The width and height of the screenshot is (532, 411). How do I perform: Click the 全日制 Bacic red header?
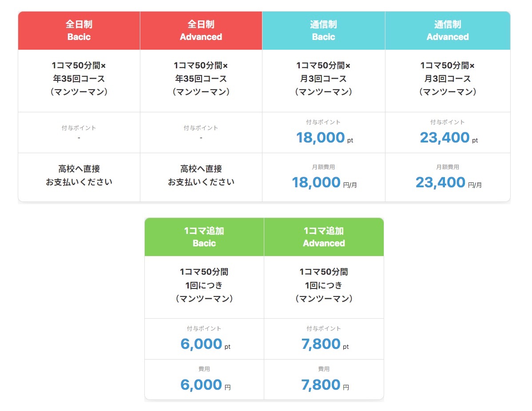point(79,31)
